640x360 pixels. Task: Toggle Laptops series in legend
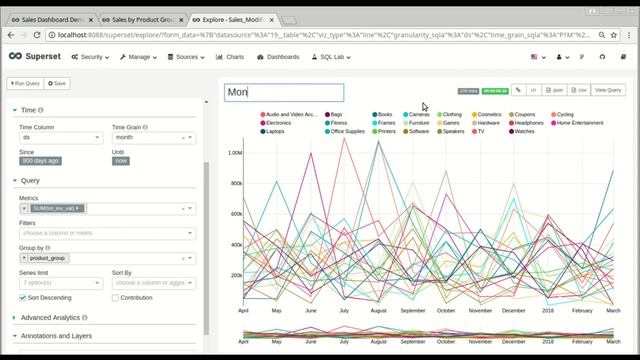[272, 131]
